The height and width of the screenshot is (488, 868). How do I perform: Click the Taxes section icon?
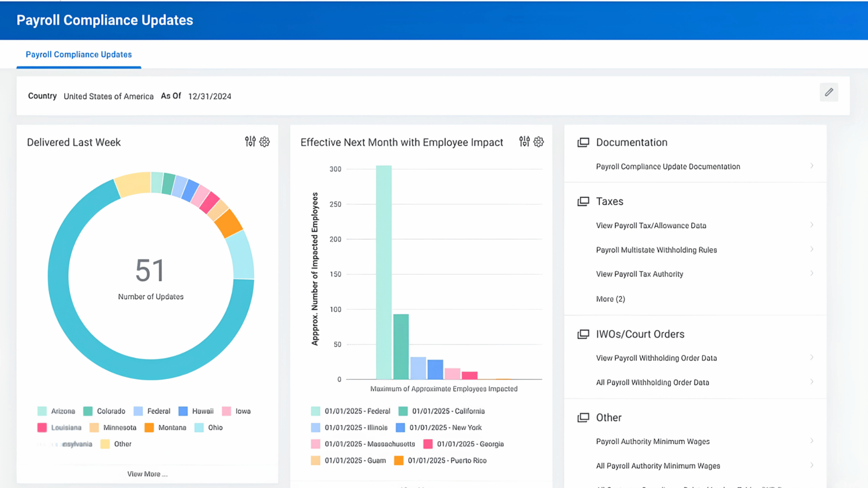(x=583, y=201)
